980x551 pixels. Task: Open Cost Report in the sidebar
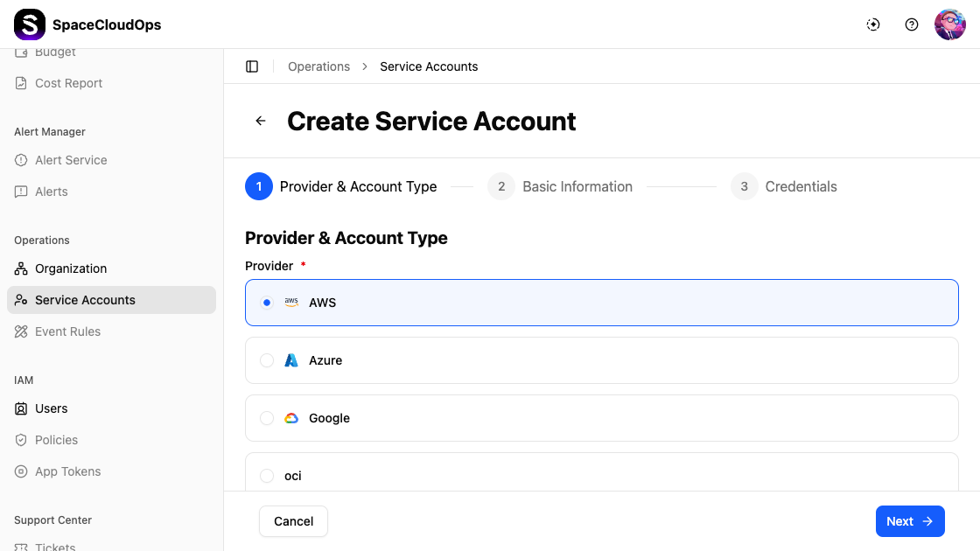[x=68, y=83]
